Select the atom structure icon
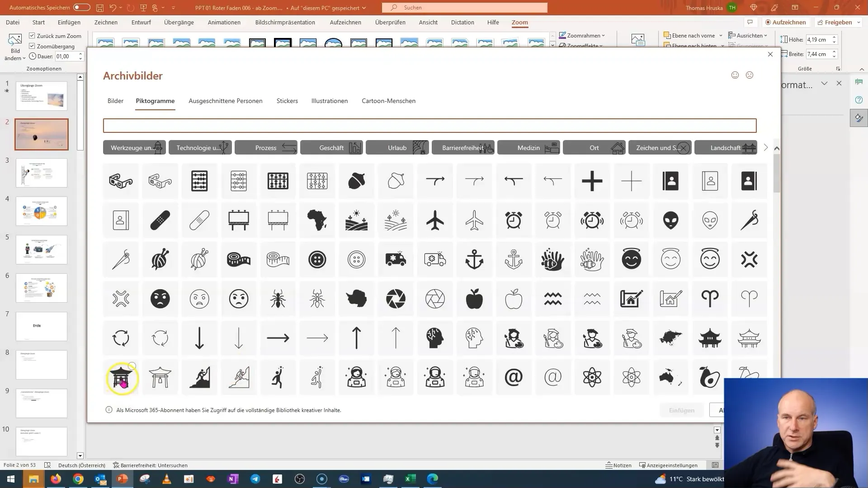 click(x=592, y=376)
